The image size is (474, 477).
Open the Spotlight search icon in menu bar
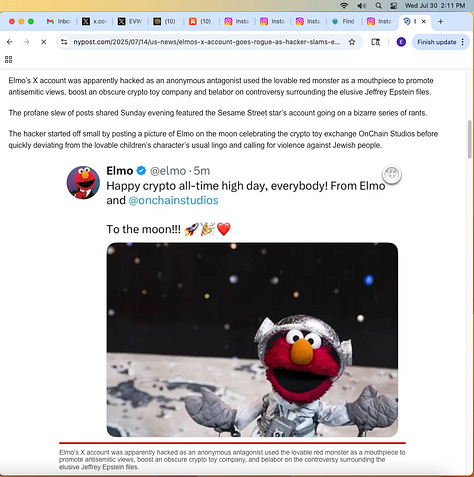click(x=378, y=5)
